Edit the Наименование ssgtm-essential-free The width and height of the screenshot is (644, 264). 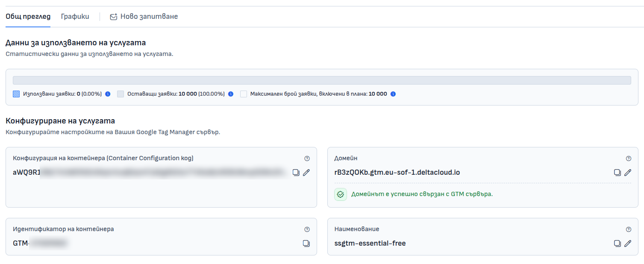[628, 243]
